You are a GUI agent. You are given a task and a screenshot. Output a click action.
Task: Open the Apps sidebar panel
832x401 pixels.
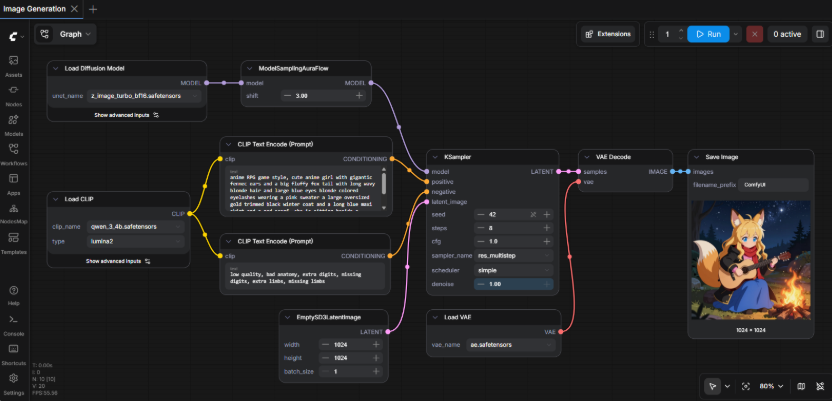click(x=14, y=184)
